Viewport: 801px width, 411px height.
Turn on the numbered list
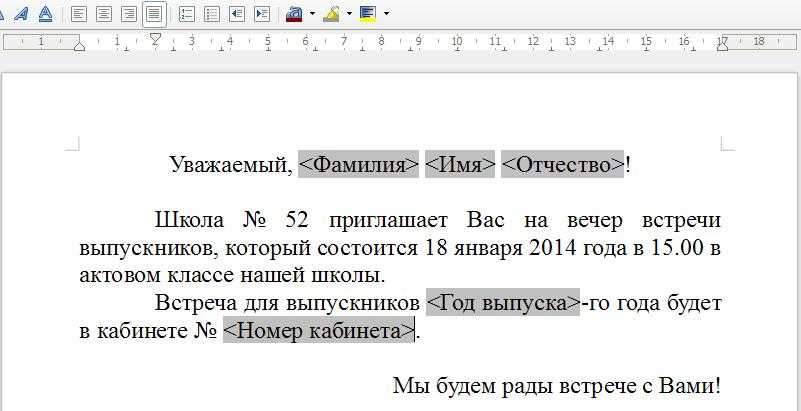(186, 14)
